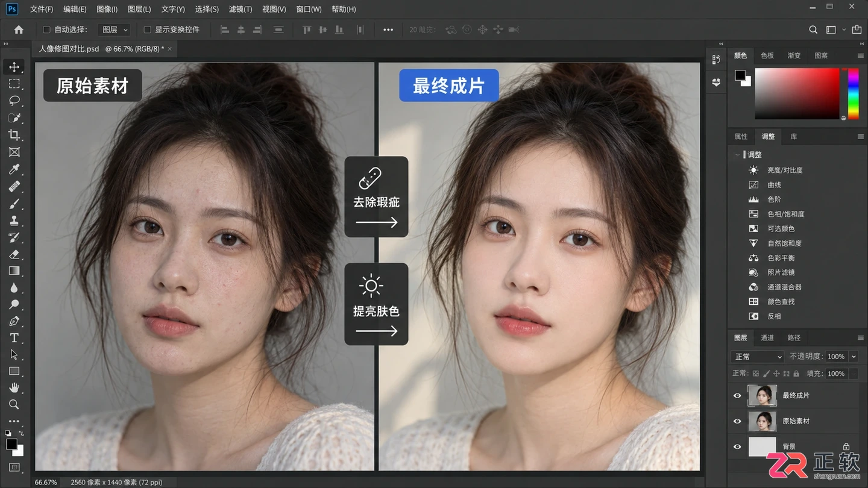
Task: Select the Horizontal Type tool
Action: pyautogui.click(x=14, y=338)
